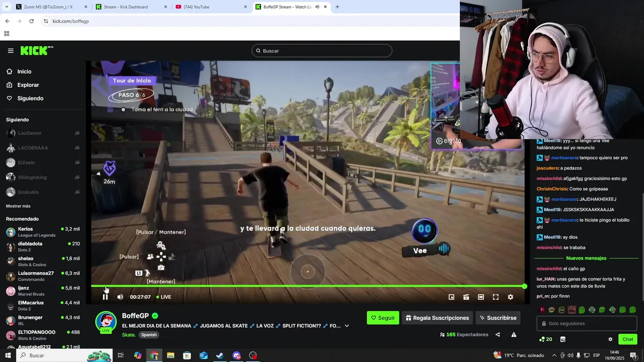Open followed channel ElZeein
Image resolution: width=644 pixels, height=362 pixels.
pos(43,162)
